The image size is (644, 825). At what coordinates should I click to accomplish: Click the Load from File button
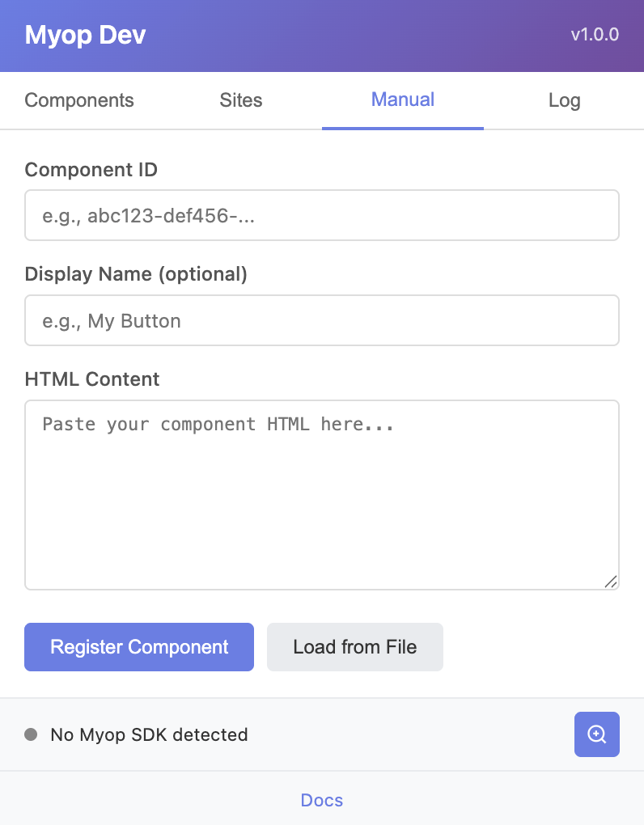354,647
